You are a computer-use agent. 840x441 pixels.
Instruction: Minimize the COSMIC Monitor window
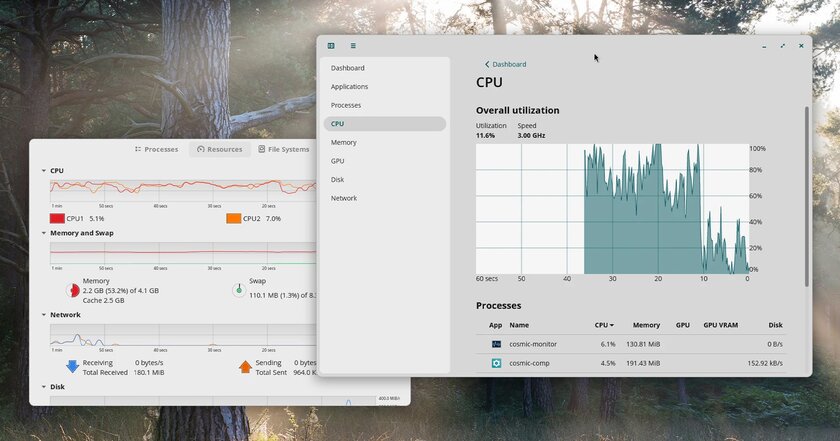[x=764, y=47]
